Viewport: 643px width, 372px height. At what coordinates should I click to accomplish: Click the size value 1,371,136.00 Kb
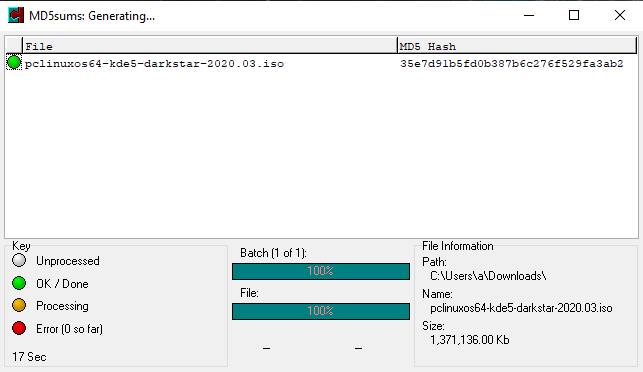click(x=470, y=340)
